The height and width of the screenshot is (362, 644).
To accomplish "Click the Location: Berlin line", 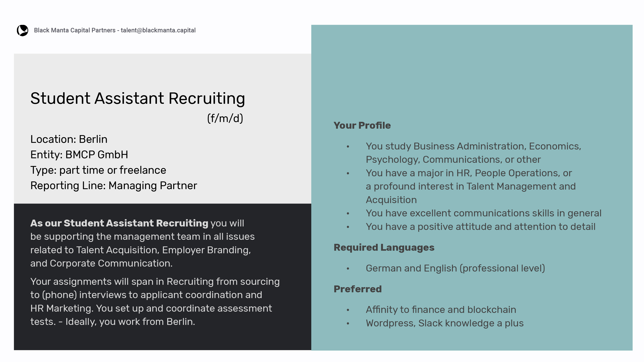I will (x=69, y=139).
